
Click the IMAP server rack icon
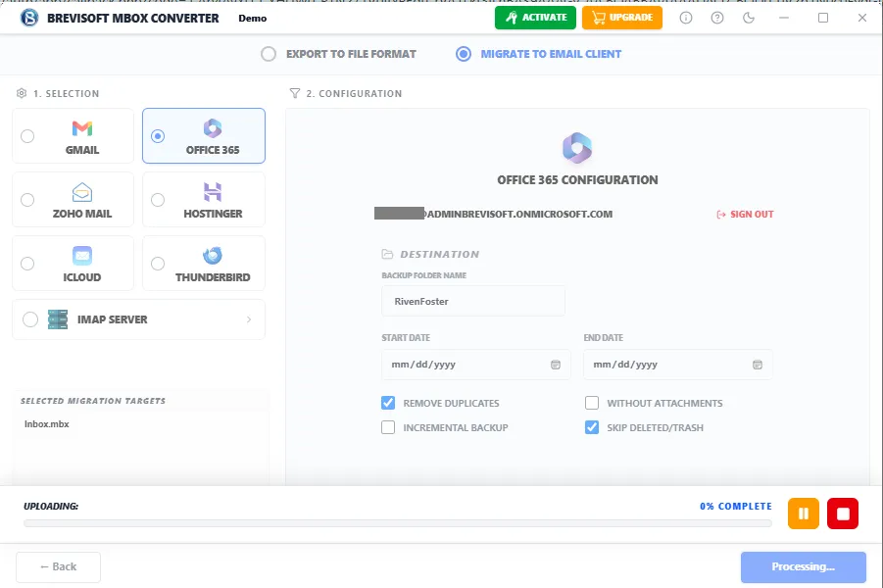pos(58,319)
